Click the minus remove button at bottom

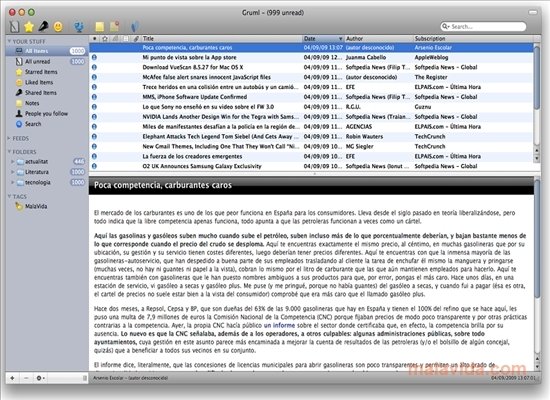26,378
